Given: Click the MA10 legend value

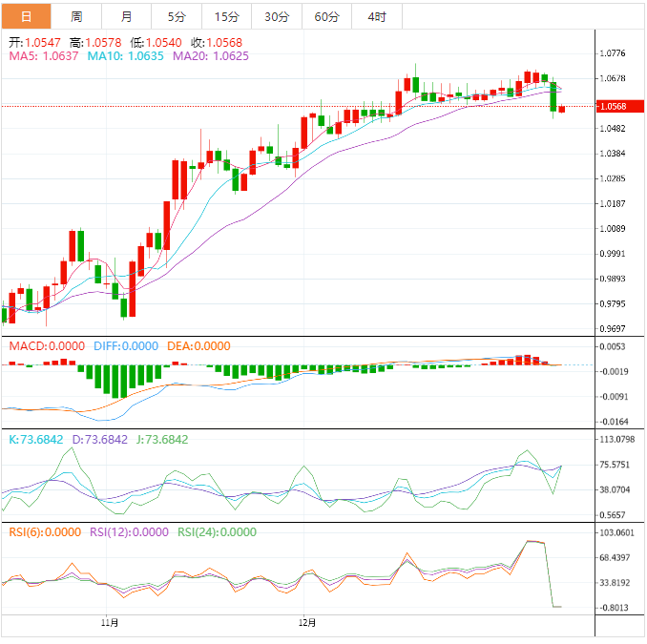Looking at the screenshot, I should pyautogui.click(x=125, y=56).
